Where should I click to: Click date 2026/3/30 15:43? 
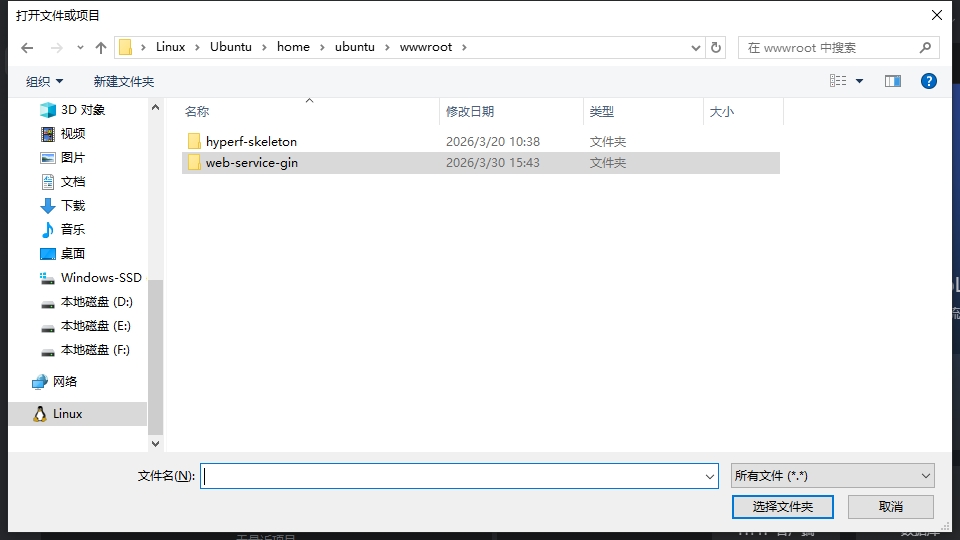pyautogui.click(x=493, y=163)
